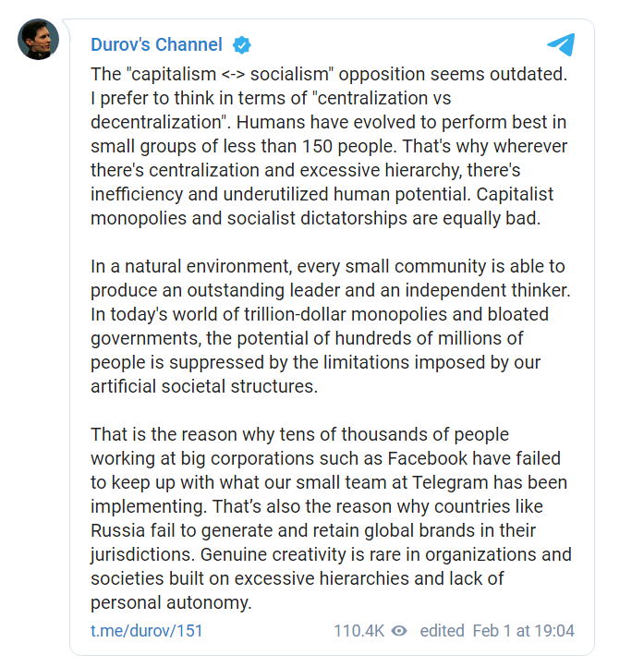644x667 pixels.
Task: Click the Telegram paper plane icon
Action: point(560,44)
